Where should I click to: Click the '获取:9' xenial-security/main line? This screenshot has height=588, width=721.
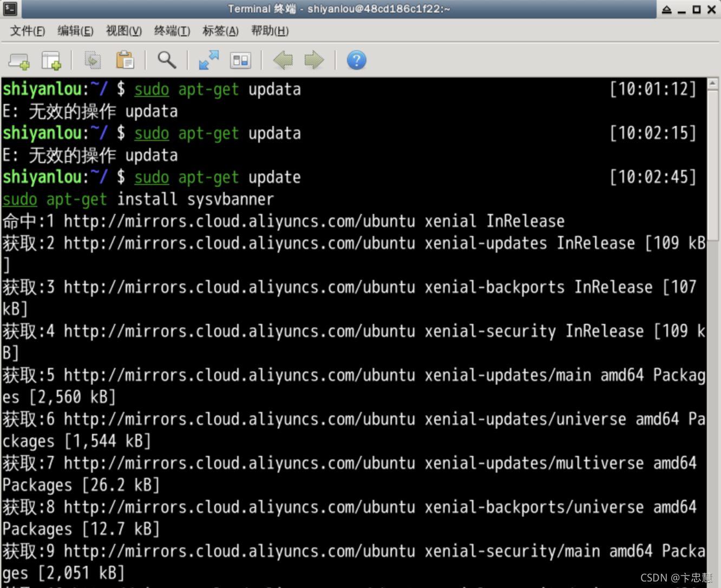(x=354, y=551)
